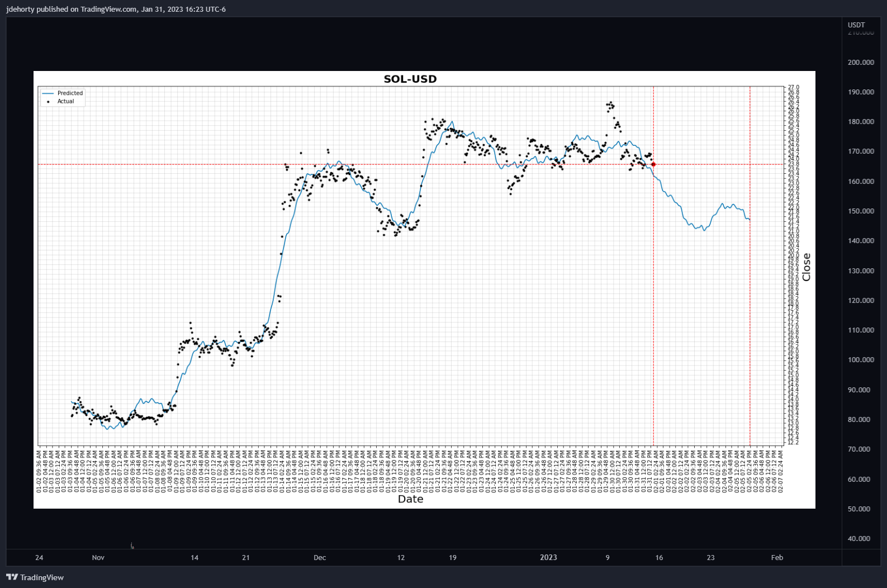The width and height of the screenshot is (887, 588).
Task: Click the 140.000 price scale label
Action: pyautogui.click(x=861, y=240)
